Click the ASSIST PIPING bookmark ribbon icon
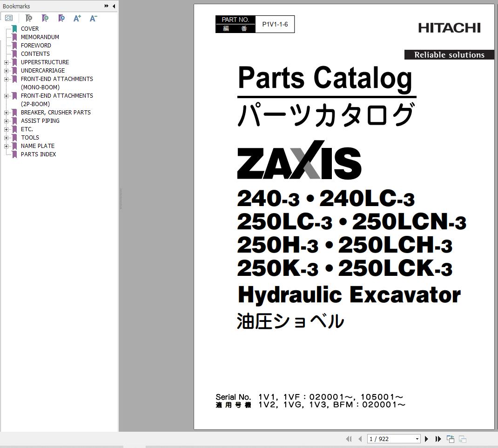 [x=14, y=121]
